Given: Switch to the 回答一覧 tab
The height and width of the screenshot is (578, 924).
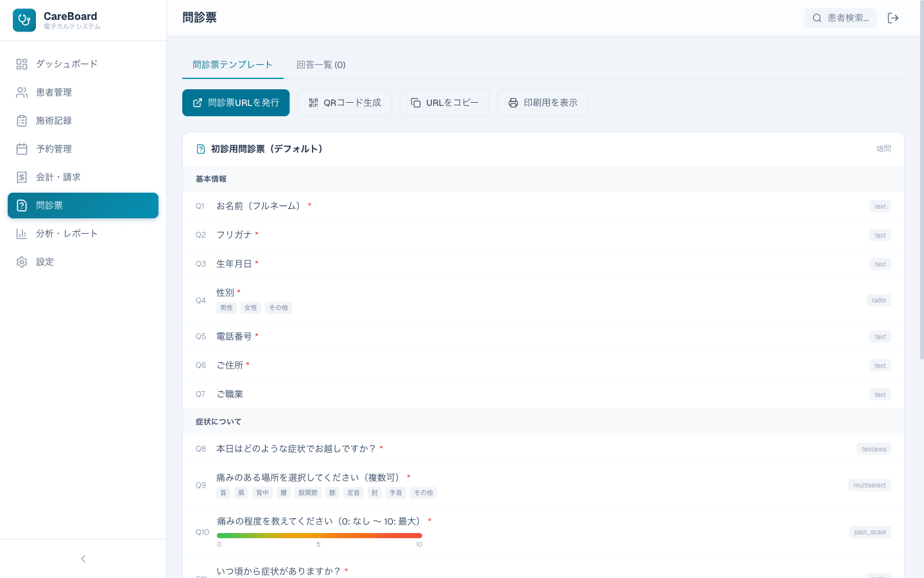Looking at the screenshot, I should [x=321, y=65].
